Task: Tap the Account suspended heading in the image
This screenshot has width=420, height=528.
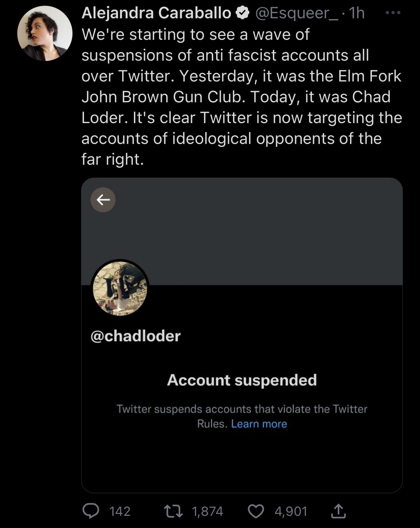Action: pos(242,380)
